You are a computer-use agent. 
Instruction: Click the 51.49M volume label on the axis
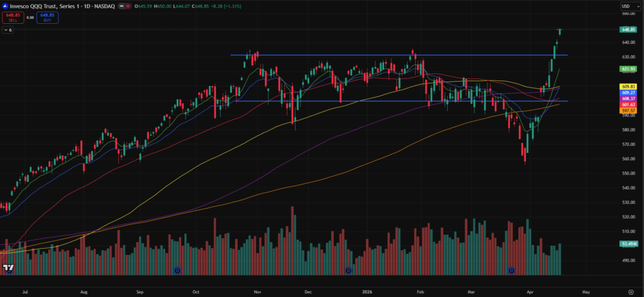628,243
